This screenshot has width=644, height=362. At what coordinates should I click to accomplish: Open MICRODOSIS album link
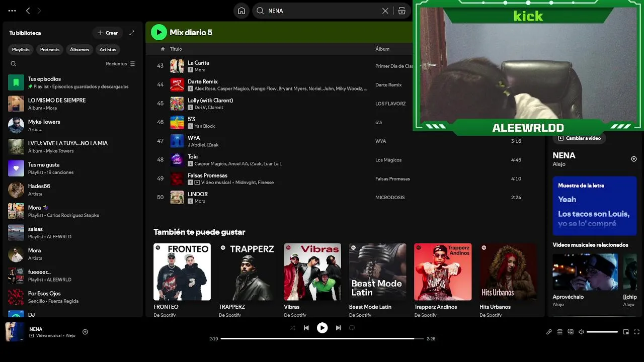(390, 198)
